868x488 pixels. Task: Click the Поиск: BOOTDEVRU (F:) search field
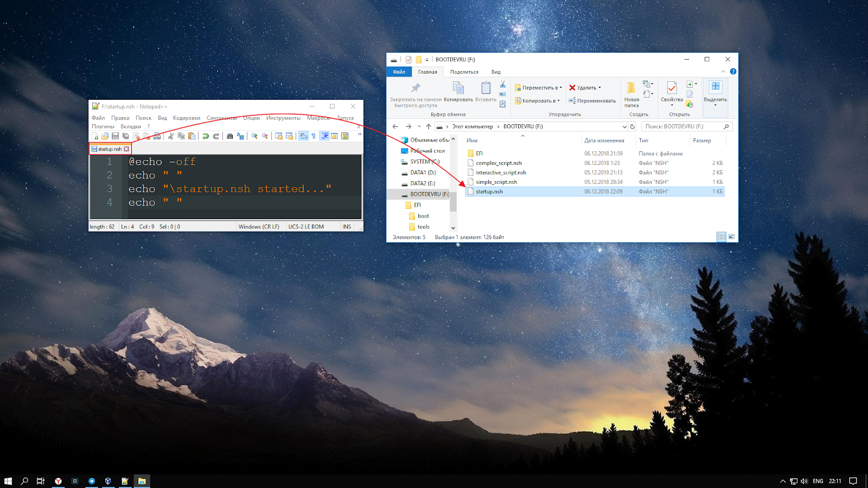[x=687, y=126]
